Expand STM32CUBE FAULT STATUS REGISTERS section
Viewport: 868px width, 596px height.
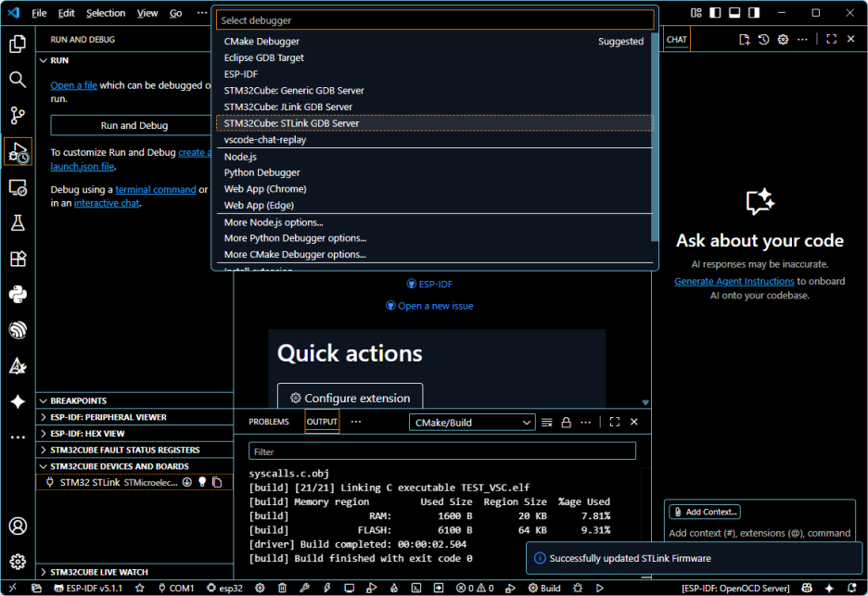pyautogui.click(x=44, y=450)
